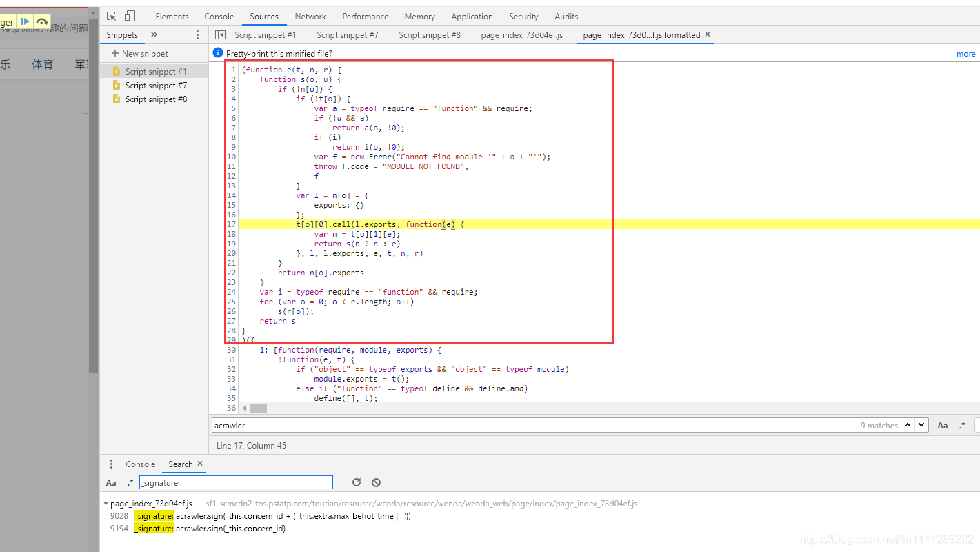Open the Security panel tab
980x552 pixels.
pyautogui.click(x=523, y=16)
